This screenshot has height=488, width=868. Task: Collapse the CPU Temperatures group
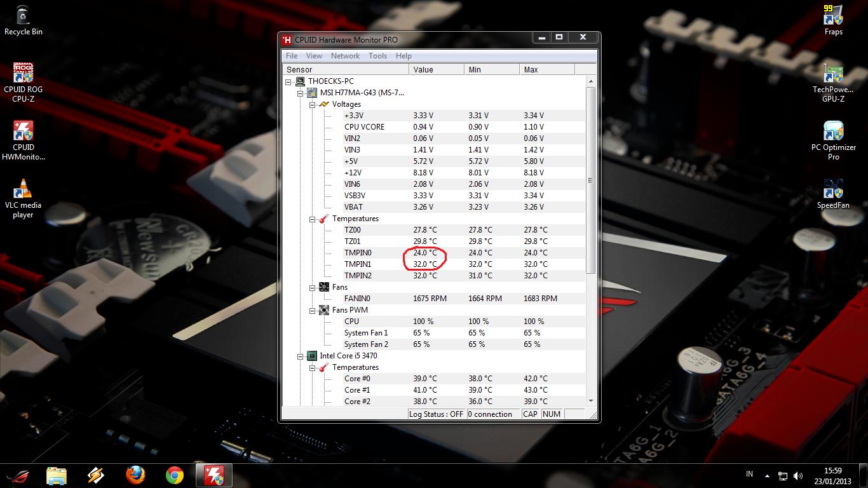pyautogui.click(x=312, y=367)
